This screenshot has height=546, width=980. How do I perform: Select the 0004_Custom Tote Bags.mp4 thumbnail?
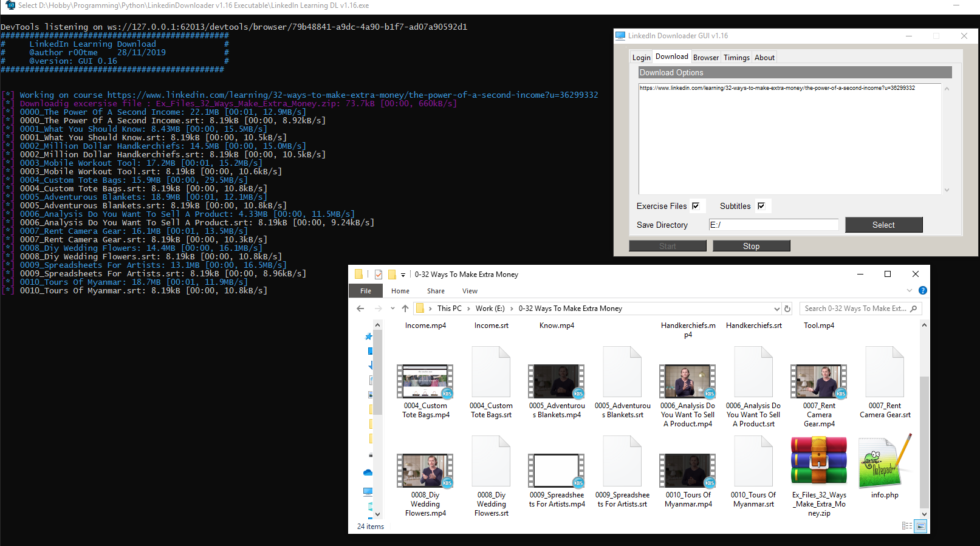click(425, 381)
